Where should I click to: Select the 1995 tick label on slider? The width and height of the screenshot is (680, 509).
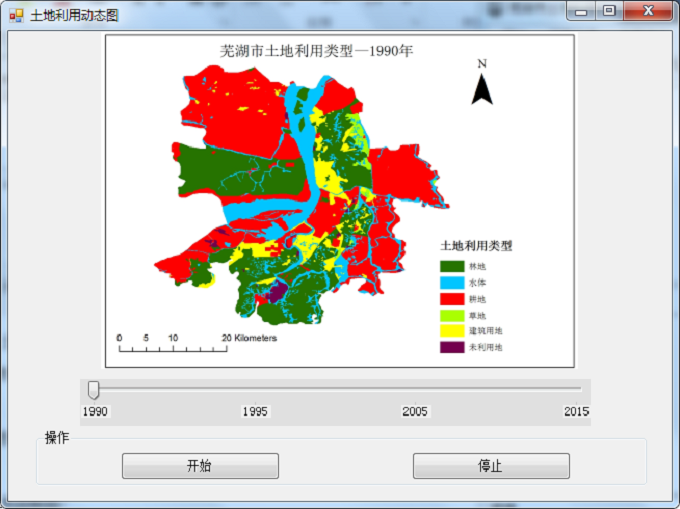255,411
